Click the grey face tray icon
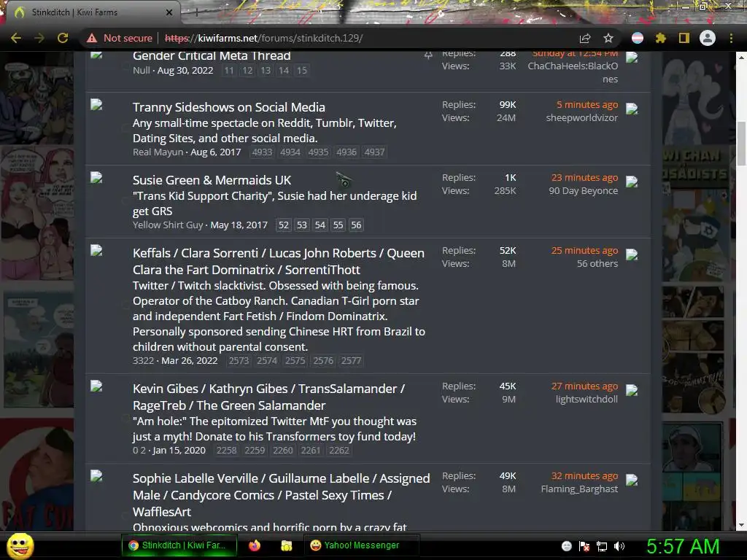The height and width of the screenshot is (560, 747). pyautogui.click(x=566, y=546)
